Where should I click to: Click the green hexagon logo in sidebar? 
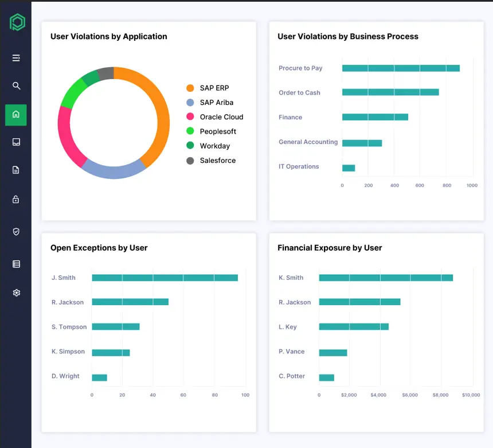17,22
